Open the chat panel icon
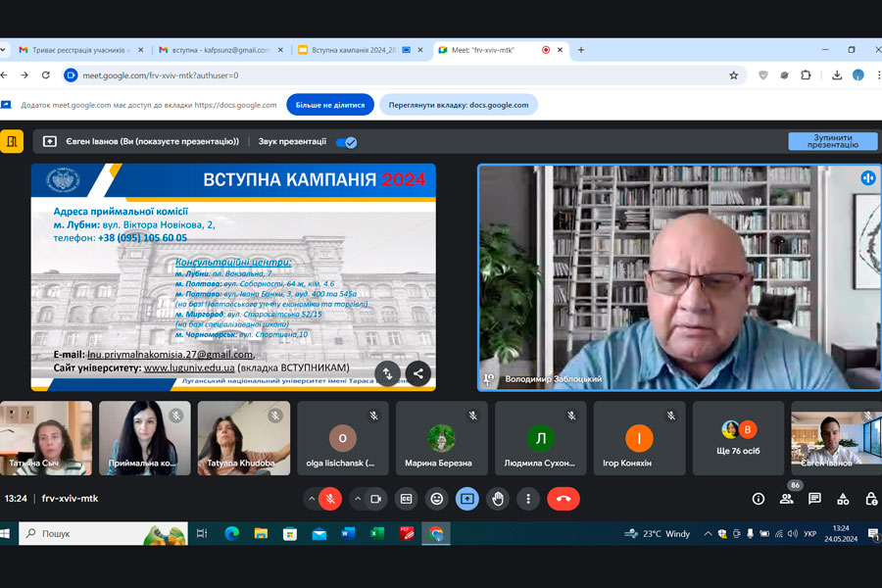 coord(814,499)
